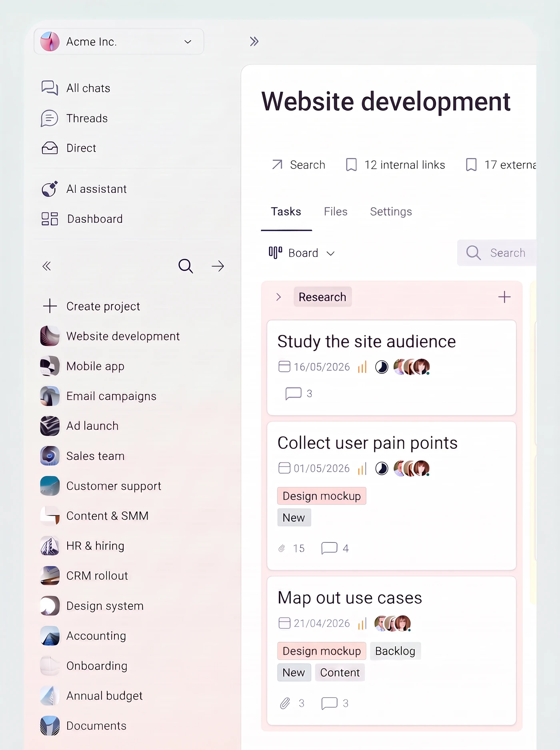Open comments on Map out use cases
Viewport: 560px width, 750px height.
[x=335, y=703]
